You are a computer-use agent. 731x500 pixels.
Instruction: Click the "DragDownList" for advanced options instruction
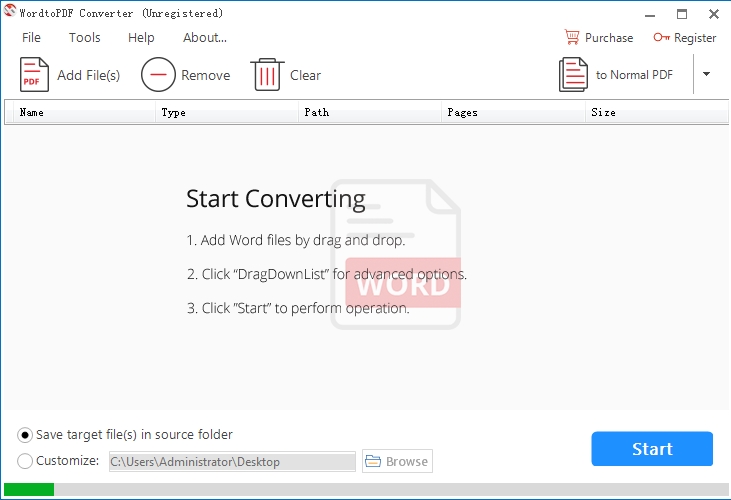tap(326, 274)
